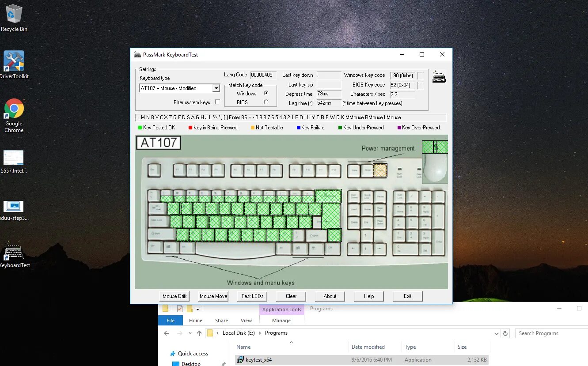Click the Mouse Drift button
Viewport: 588px width, 366px height.
click(x=175, y=296)
